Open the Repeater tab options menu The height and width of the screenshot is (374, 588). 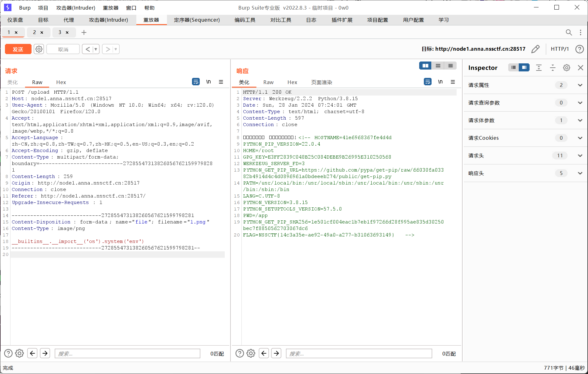[581, 32]
